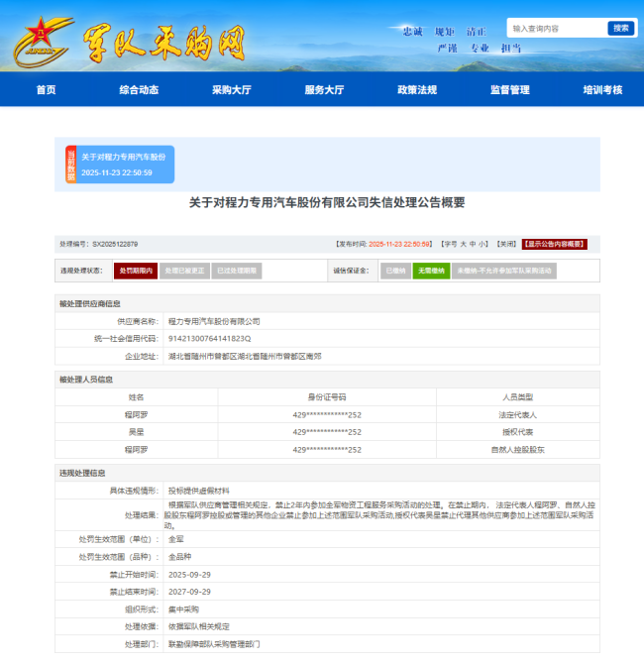
Task: Select 服务大厅 navigation item
Action: (324, 90)
